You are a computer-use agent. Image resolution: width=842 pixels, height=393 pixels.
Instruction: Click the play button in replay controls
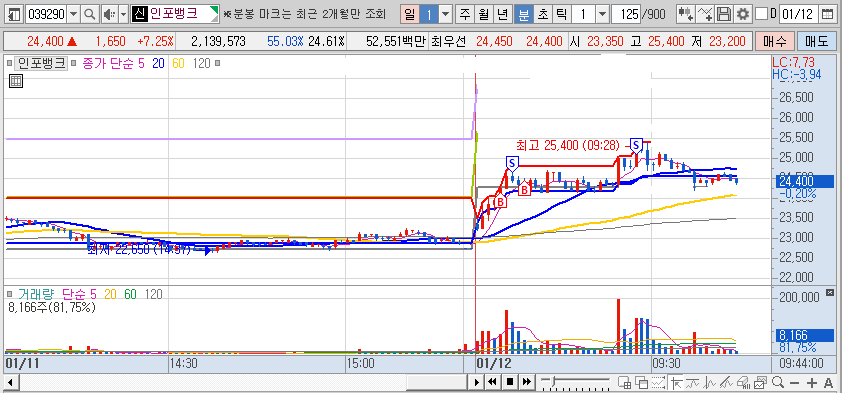[x=476, y=382]
